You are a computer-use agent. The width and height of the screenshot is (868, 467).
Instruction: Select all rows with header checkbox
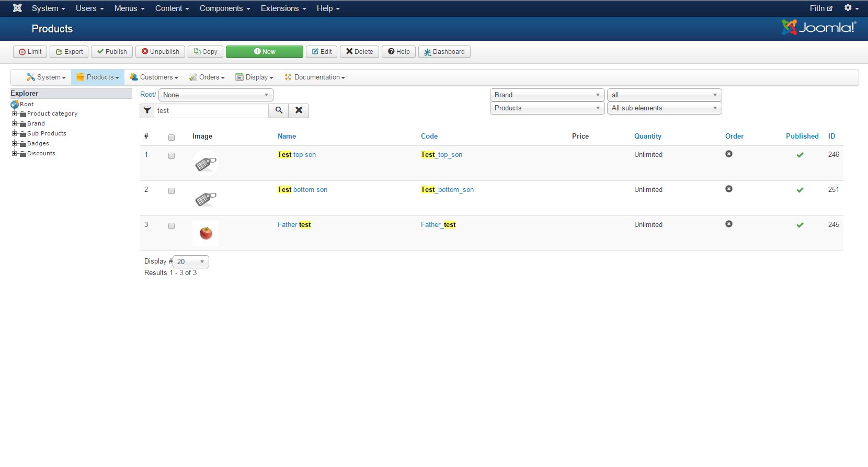172,138
